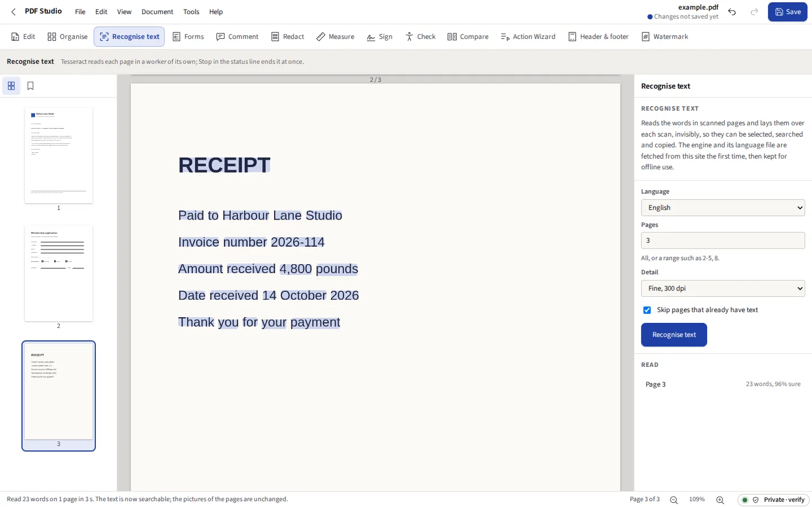Show the page thumbnails grid view
Viewport: 812px width, 508px height.
coord(11,86)
